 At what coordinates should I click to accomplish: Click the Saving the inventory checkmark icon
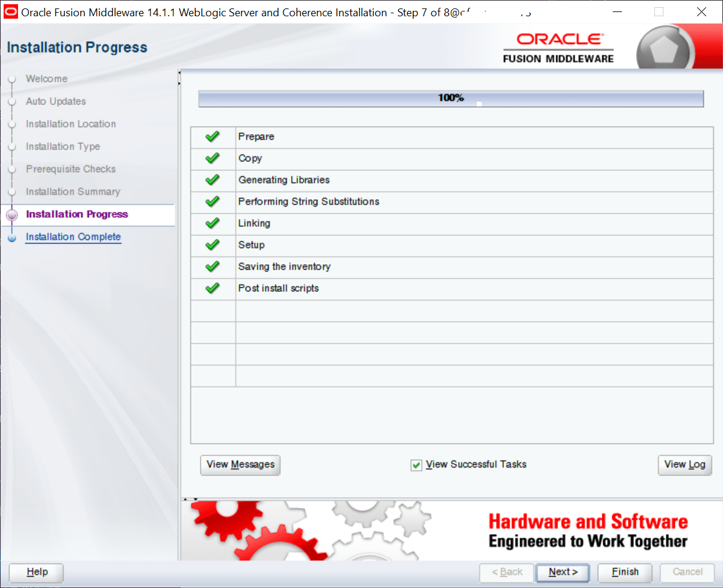click(212, 267)
